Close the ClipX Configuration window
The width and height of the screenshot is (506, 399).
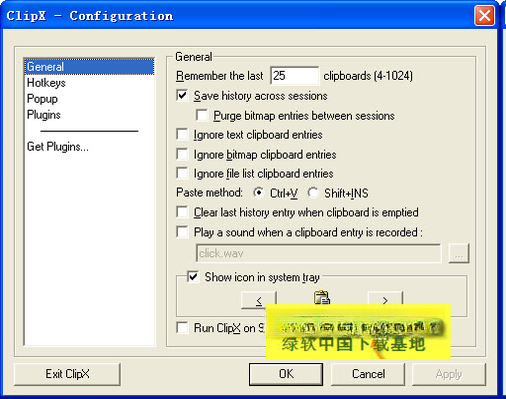(484, 15)
